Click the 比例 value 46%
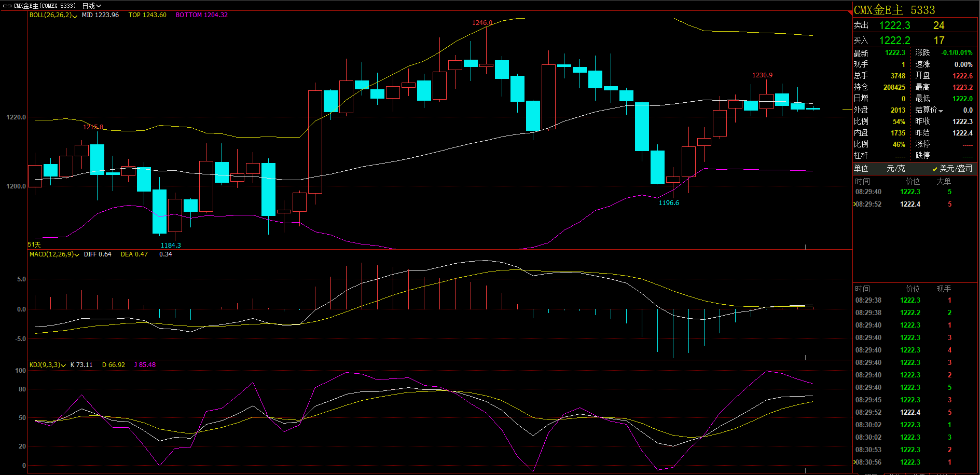This screenshot has height=475, width=980. 899,144
